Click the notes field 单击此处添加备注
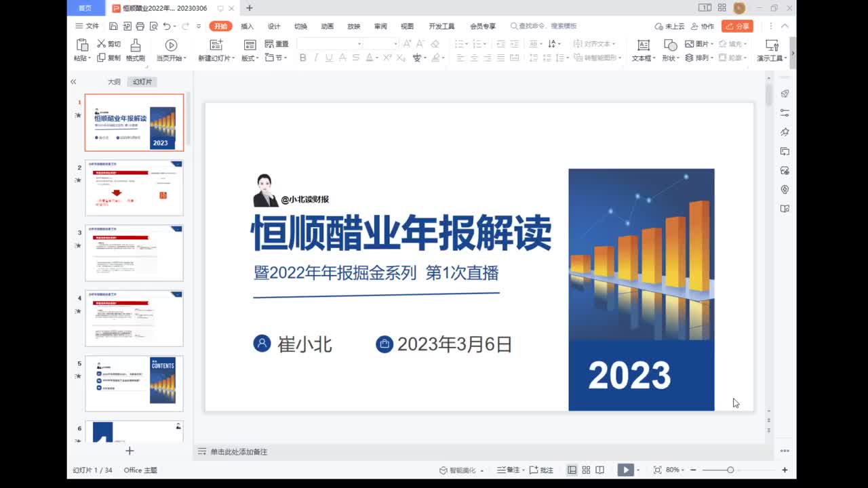The image size is (868, 488). click(x=239, y=451)
